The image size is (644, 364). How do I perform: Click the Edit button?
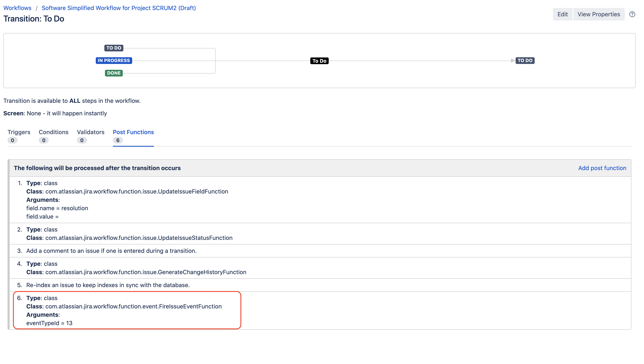[562, 14]
